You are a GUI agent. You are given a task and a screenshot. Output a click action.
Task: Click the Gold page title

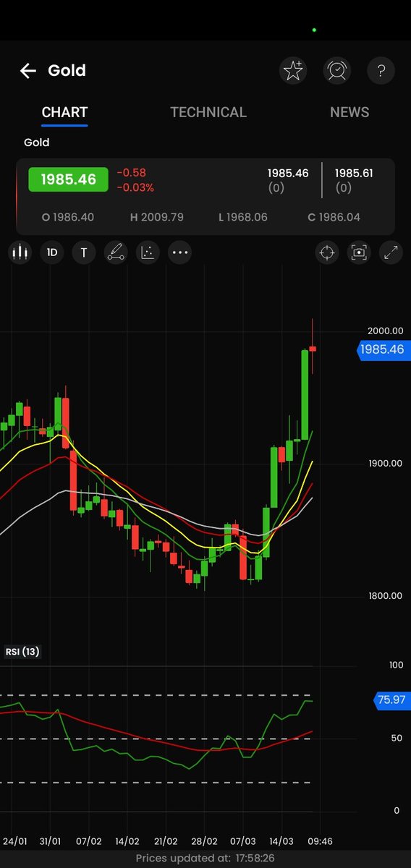pos(67,70)
